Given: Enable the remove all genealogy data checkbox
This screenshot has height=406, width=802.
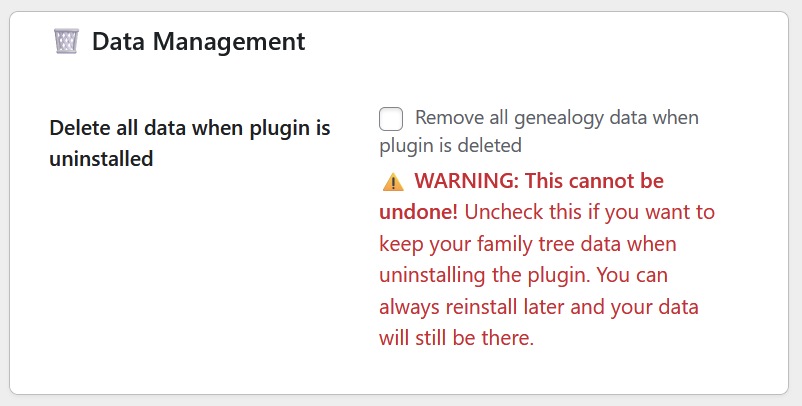Looking at the screenshot, I should click(x=391, y=119).
